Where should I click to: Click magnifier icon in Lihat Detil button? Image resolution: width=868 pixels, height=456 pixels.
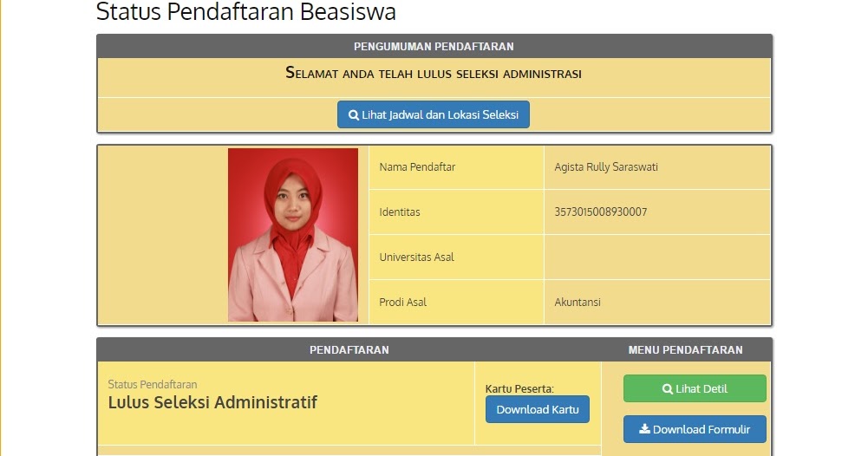668,389
